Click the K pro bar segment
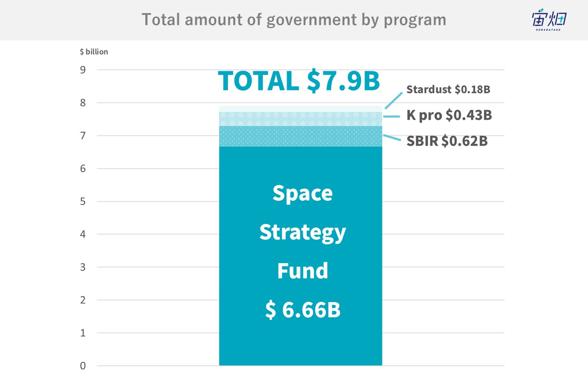588x391 pixels. click(300, 119)
